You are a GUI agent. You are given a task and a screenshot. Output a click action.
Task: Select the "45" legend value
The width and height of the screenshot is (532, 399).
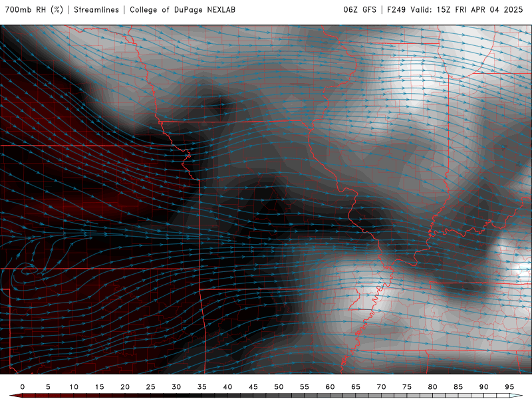253,387
